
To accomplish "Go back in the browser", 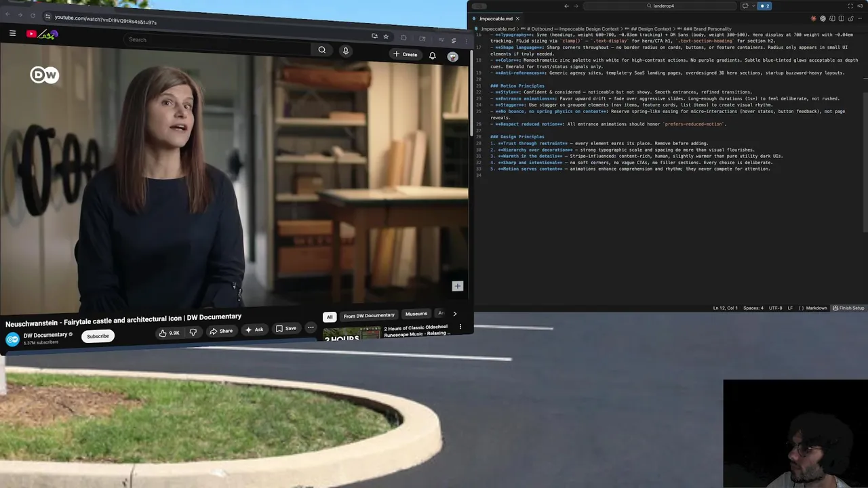I will [7, 15].
